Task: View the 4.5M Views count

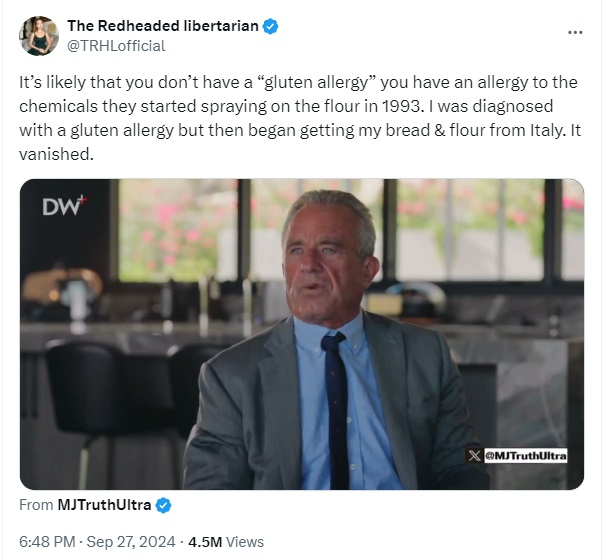Action: [226, 542]
